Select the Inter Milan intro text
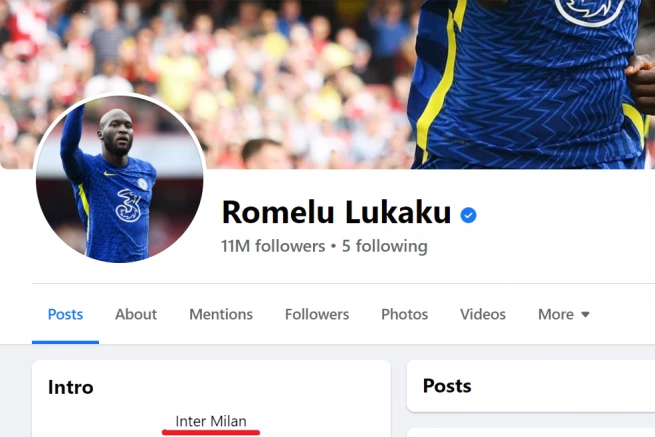 click(x=211, y=421)
